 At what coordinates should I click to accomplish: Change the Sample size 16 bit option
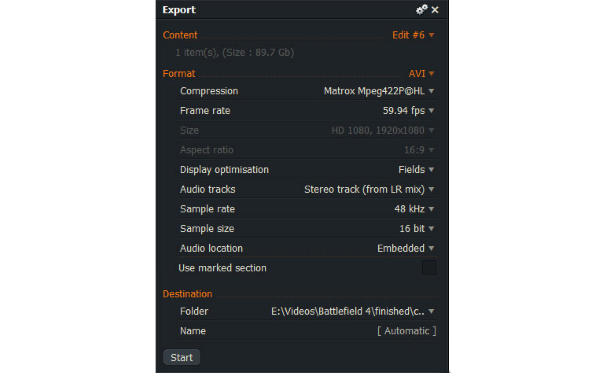click(417, 229)
